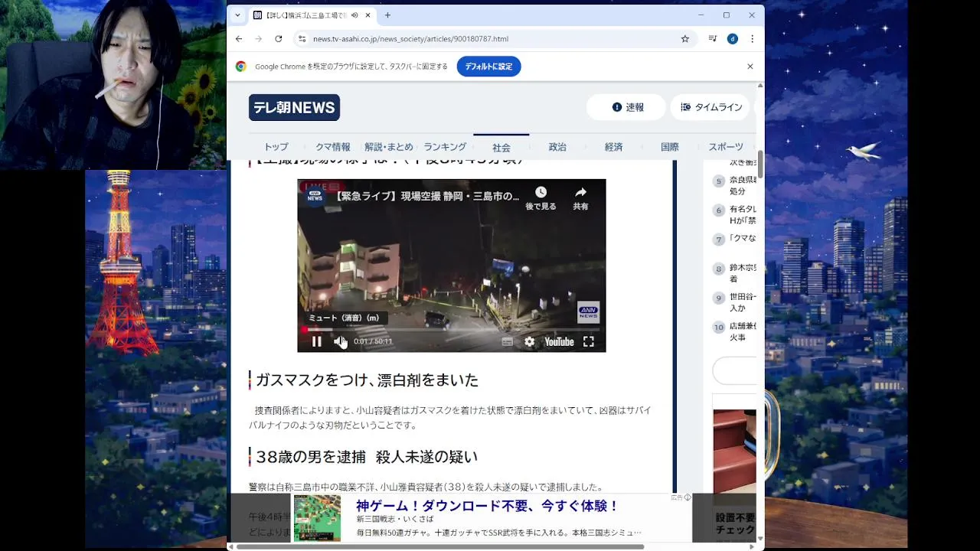Select 経済 navigation tab
The image size is (980, 551).
click(613, 147)
